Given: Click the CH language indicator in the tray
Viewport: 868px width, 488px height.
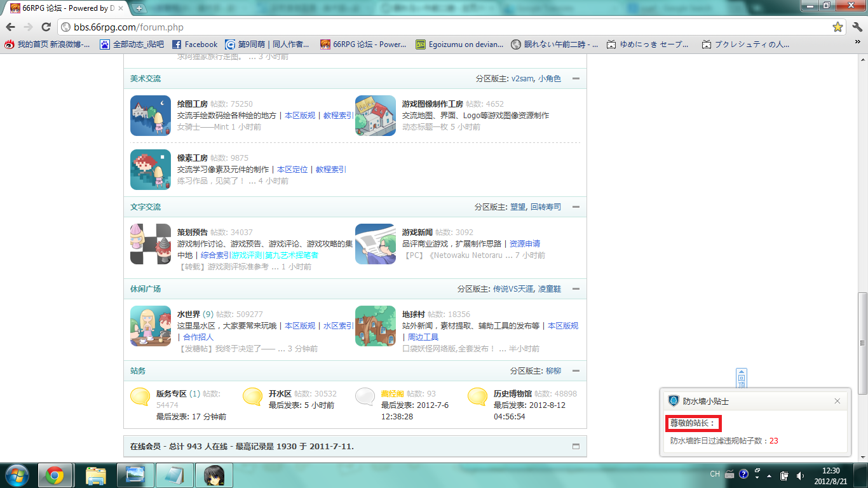Looking at the screenshot, I should coord(715,474).
